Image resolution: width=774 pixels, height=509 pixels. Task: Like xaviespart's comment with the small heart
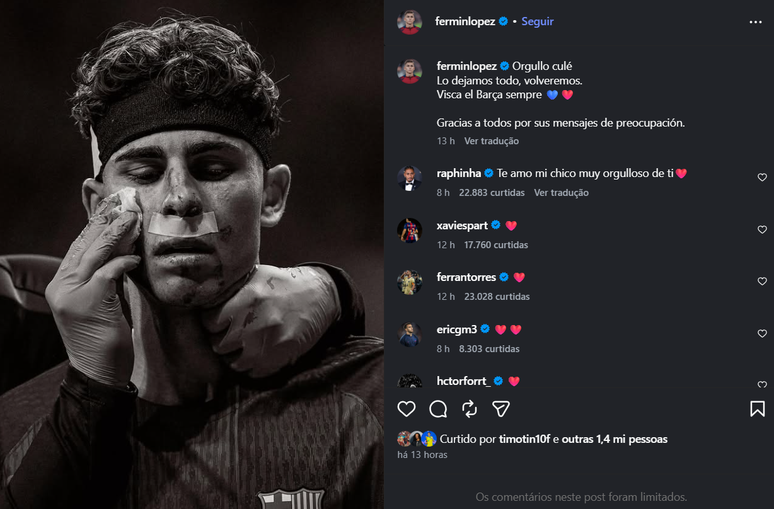(762, 229)
